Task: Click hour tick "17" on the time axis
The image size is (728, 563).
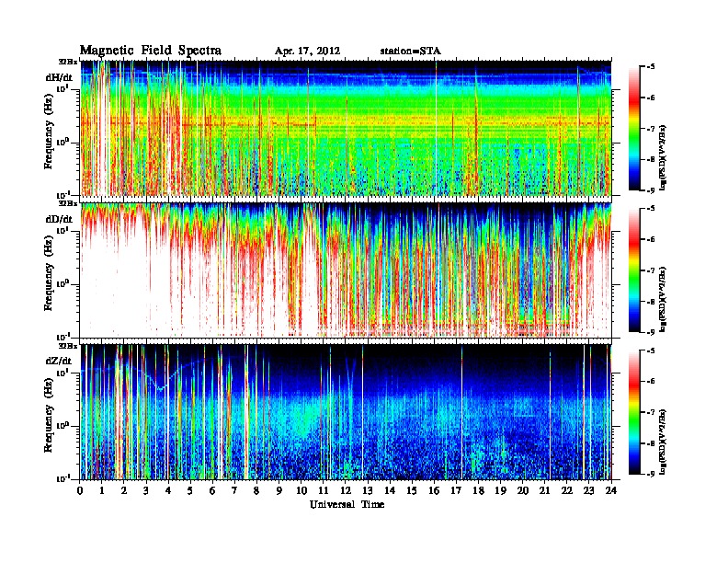Action: tap(457, 491)
